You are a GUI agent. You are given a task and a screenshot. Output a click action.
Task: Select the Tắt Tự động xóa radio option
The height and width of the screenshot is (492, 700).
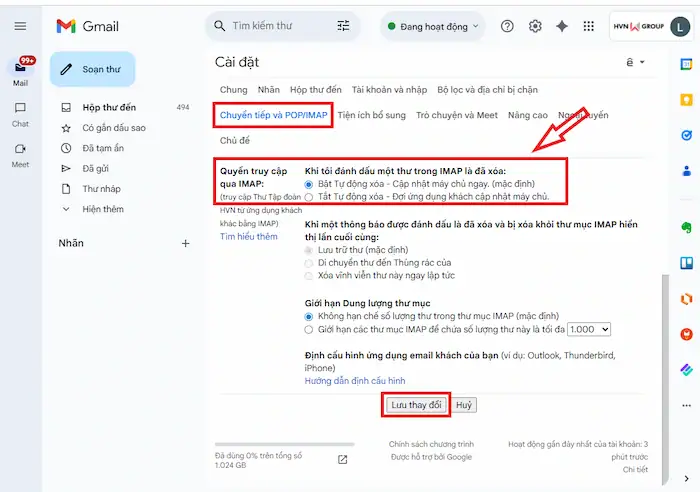click(309, 197)
